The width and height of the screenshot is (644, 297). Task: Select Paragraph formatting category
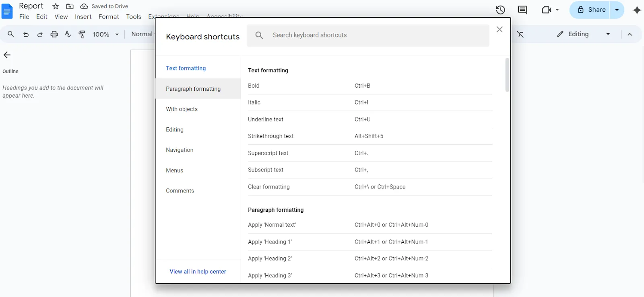[x=198, y=89]
